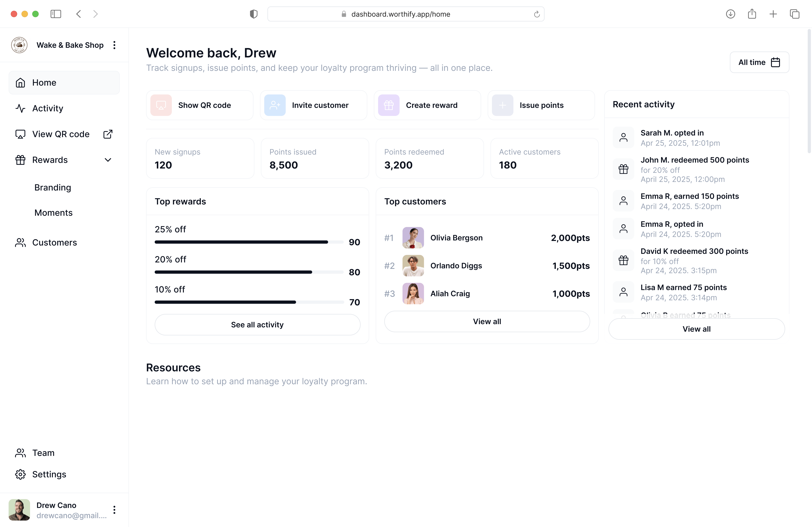The image size is (812, 527).
Task: Open Aliah Craig's profile photo
Action: pos(413,294)
